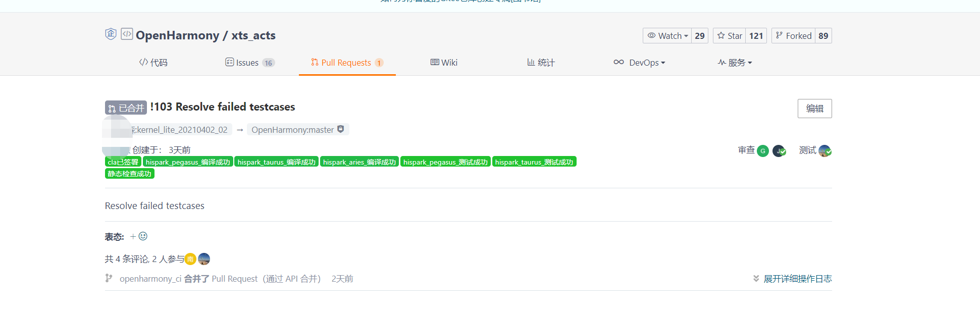Screen dimensions: 980x313
Task: Expand the 服务 dropdown menu
Action: pos(735,63)
